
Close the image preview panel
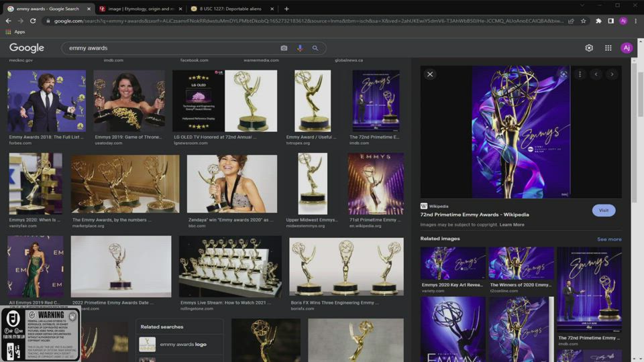[x=430, y=74]
